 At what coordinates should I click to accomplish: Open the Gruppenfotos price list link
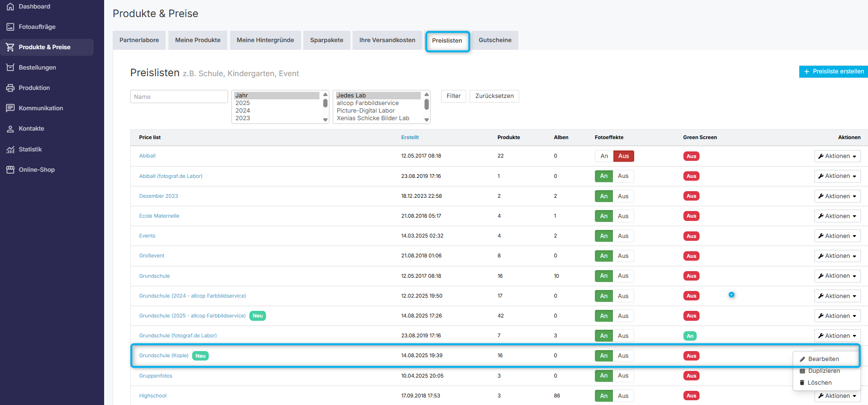[x=156, y=376]
